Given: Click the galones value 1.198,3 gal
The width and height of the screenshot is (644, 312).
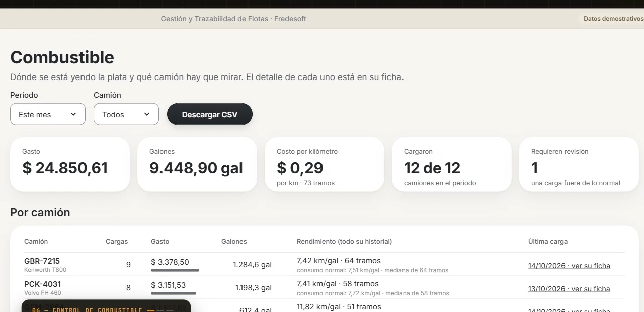Looking at the screenshot, I should [253, 287].
